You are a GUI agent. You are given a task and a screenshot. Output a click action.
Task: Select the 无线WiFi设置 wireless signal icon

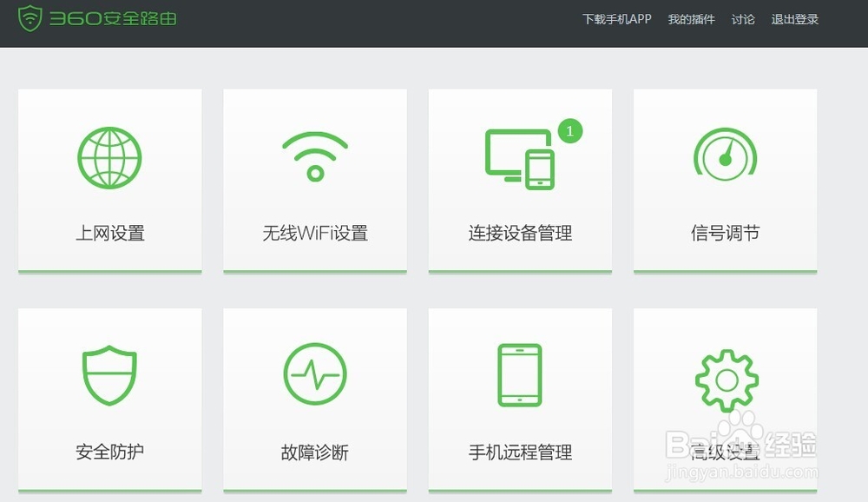click(x=314, y=157)
